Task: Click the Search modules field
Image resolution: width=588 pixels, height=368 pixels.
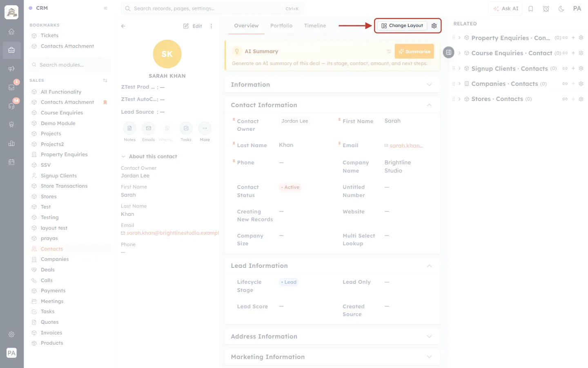Action: click(x=69, y=65)
